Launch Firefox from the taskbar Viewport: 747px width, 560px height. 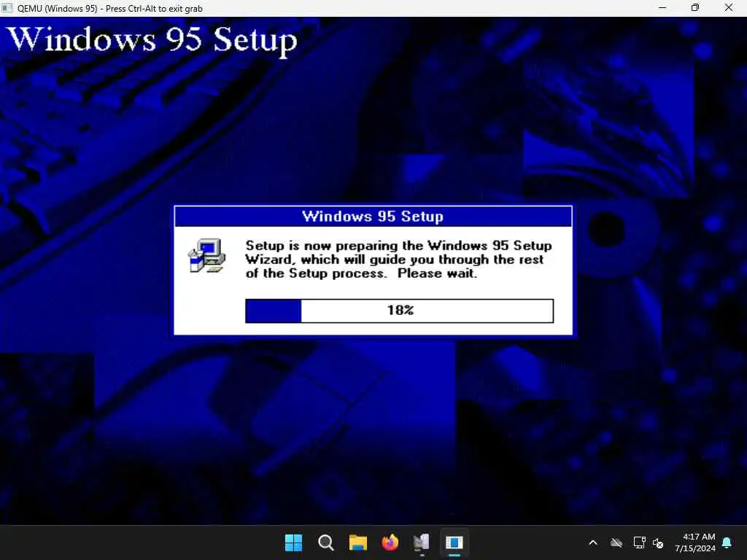(x=390, y=542)
